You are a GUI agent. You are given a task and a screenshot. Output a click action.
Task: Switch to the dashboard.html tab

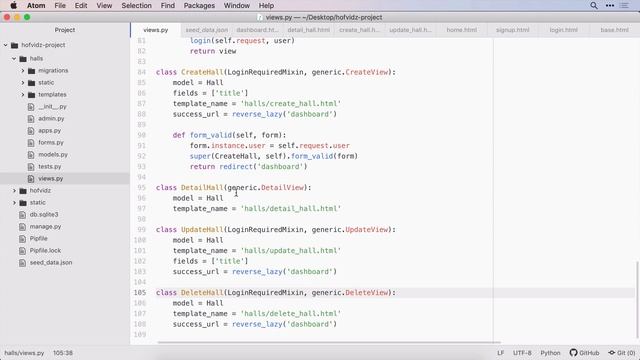(x=258, y=30)
